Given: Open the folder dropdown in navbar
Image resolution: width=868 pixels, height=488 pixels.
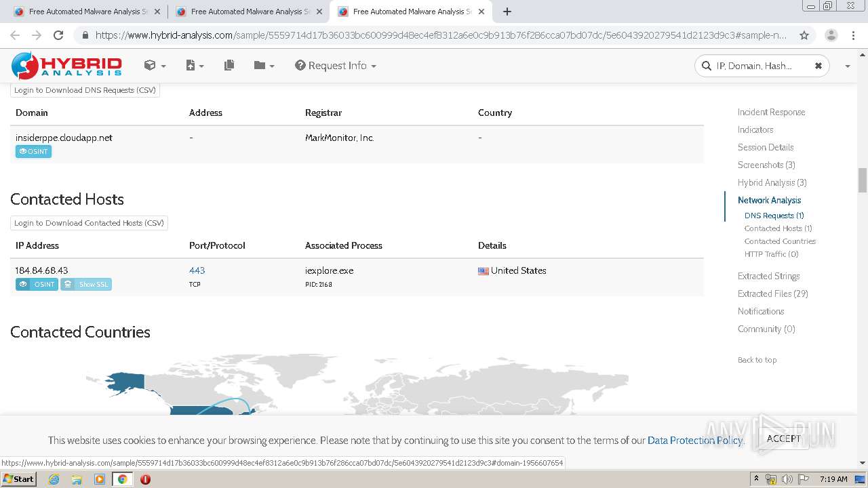Looking at the screenshot, I should pos(264,66).
